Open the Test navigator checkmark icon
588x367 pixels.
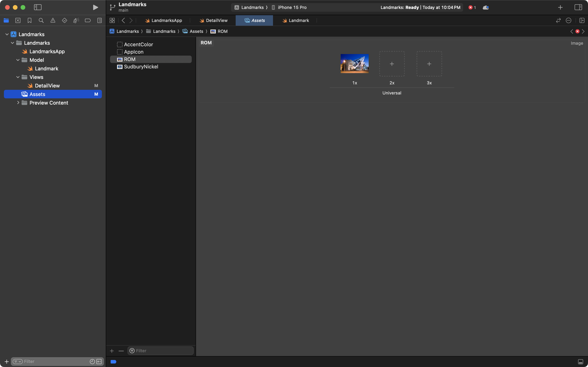pyautogui.click(x=65, y=20)
